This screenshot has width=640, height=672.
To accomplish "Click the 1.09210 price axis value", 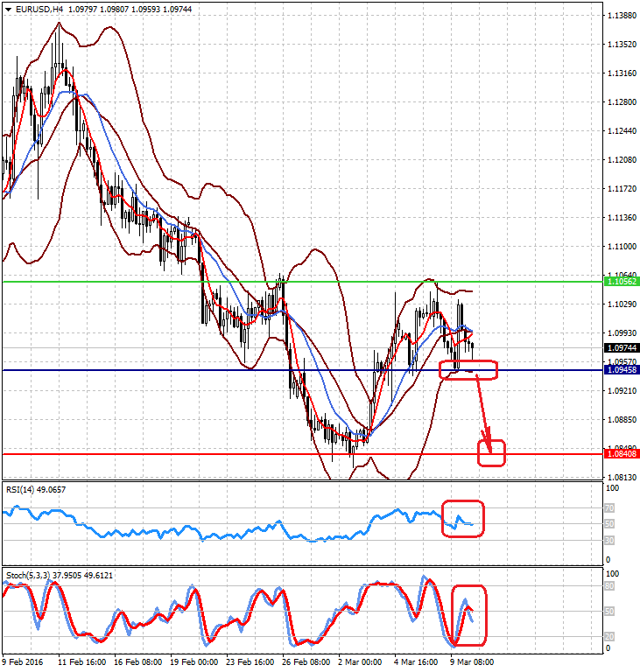I will (622, 391).
